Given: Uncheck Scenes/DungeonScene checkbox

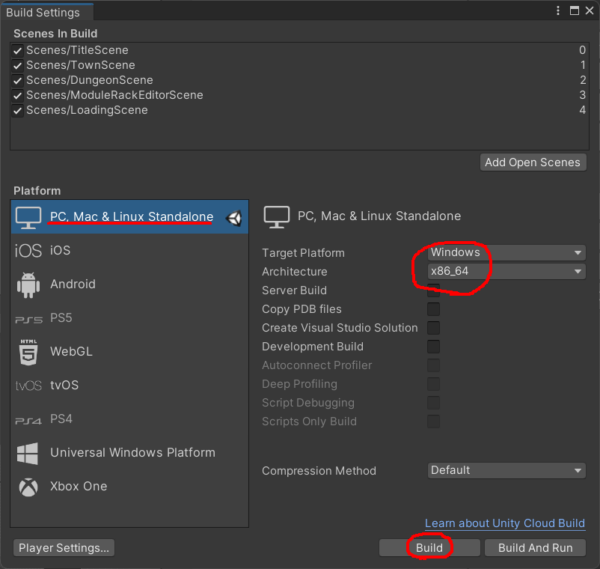Looking at the screenshot, I should 17,80.
